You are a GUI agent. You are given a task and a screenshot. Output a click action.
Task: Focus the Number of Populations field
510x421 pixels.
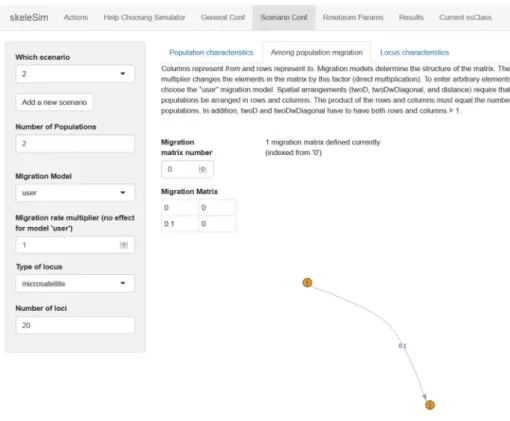pyautogui.click(x=75, y=144)
